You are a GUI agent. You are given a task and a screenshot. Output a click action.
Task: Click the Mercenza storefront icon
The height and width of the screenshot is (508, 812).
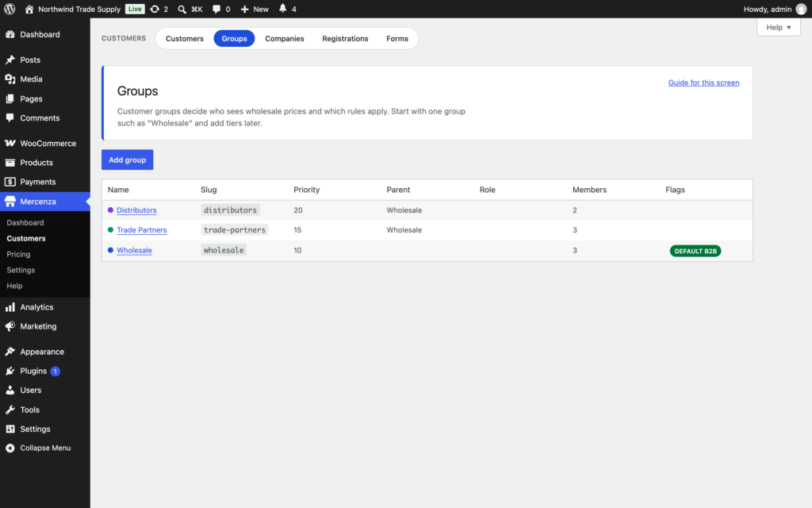(x=10, y=201)
